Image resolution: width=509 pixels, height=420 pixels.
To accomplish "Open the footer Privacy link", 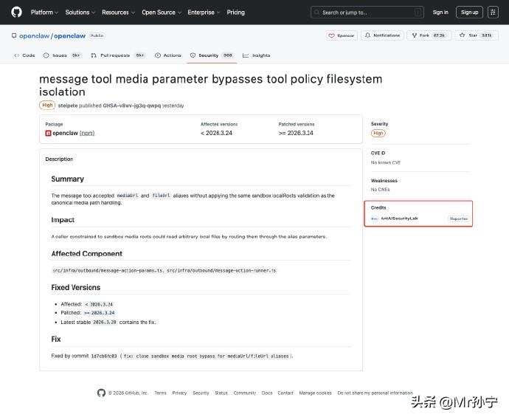I will (179, 393).
